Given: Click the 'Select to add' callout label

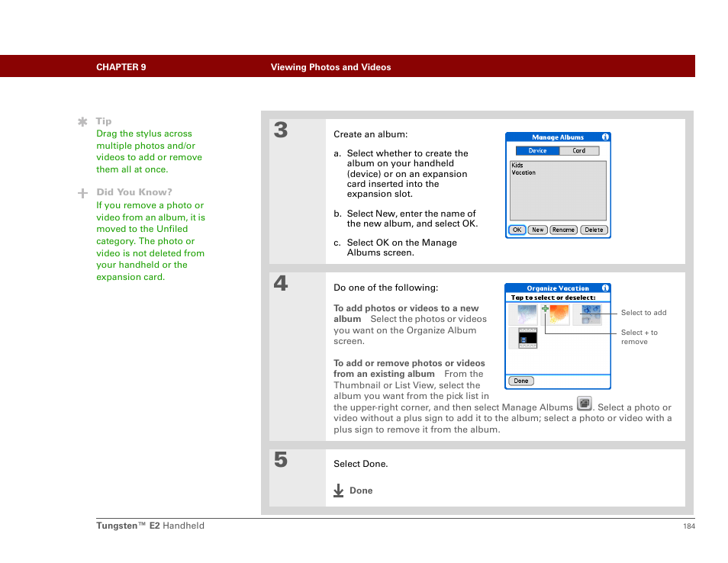Looking at the screenshot, I should tap(643, 313).
